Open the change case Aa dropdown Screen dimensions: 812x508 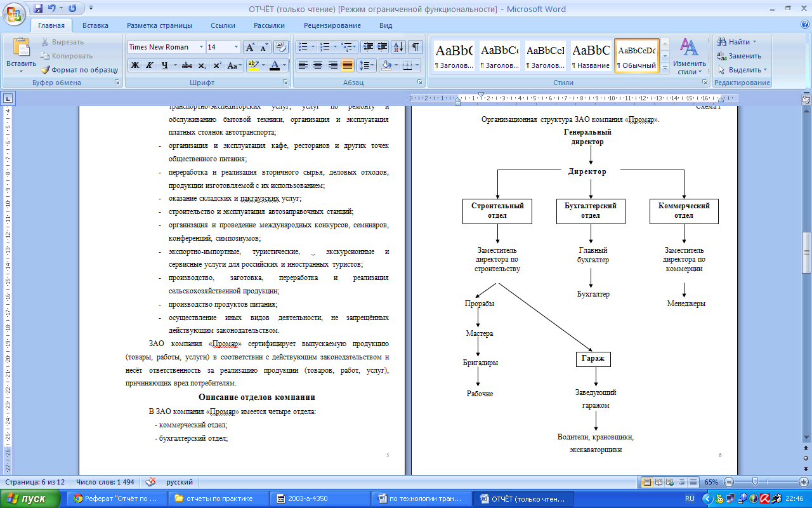(x=235, y=65)
